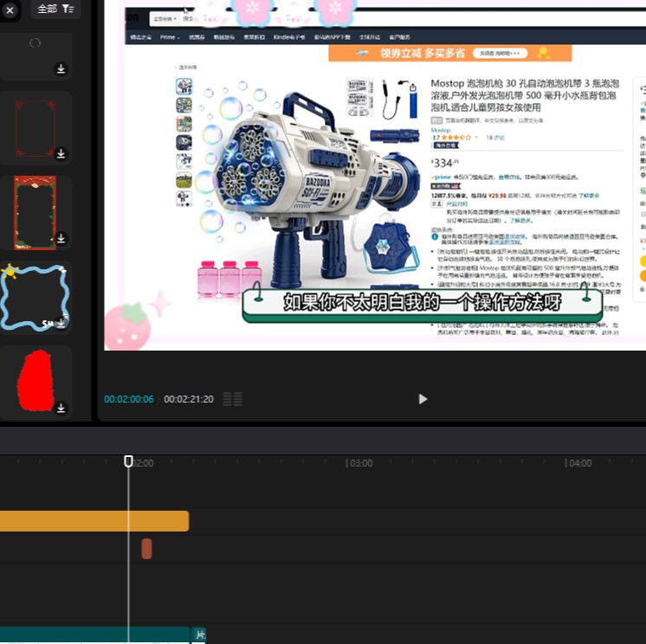Download the red blob sticker
The height and width of the screenshot is (644, 646).
[x=61, y=408]
